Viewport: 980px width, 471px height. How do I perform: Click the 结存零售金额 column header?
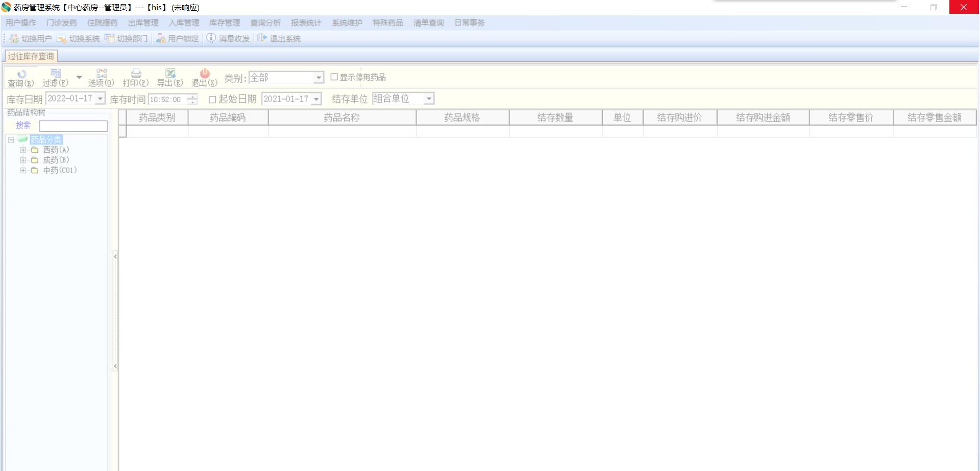[x=935, y=117]
